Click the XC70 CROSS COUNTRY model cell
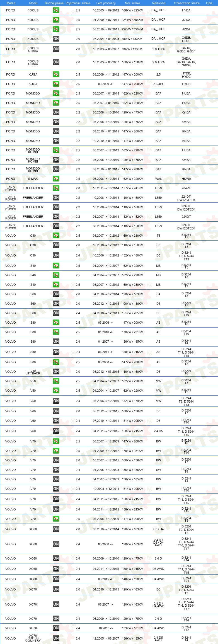218x644 pixels. point(33,638)
